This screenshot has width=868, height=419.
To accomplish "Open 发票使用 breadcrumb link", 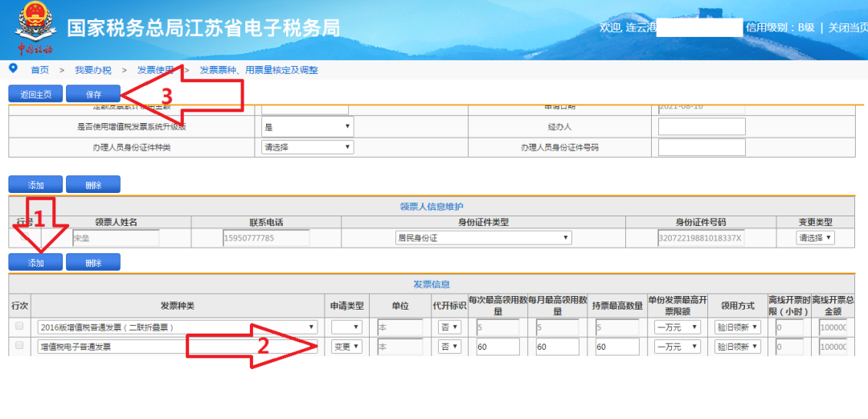I will (156, 71).
